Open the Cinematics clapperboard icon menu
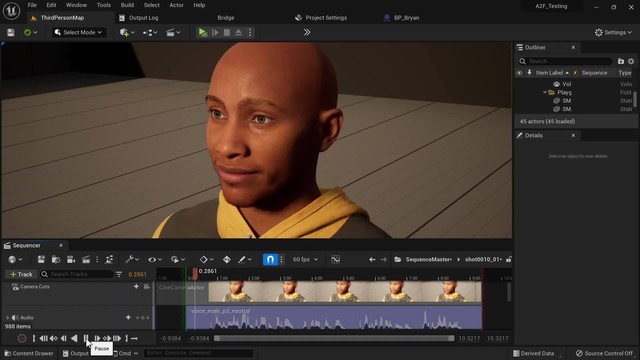This screenshot has height=360, width=640. pyautogui.click(x=173, y=32)
